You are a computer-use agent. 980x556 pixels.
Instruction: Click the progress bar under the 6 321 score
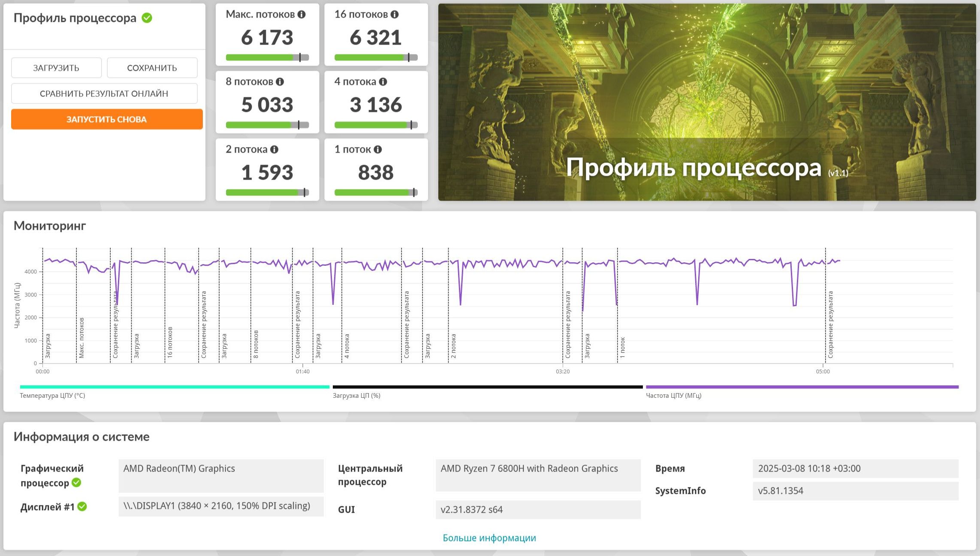click(376, 57)
